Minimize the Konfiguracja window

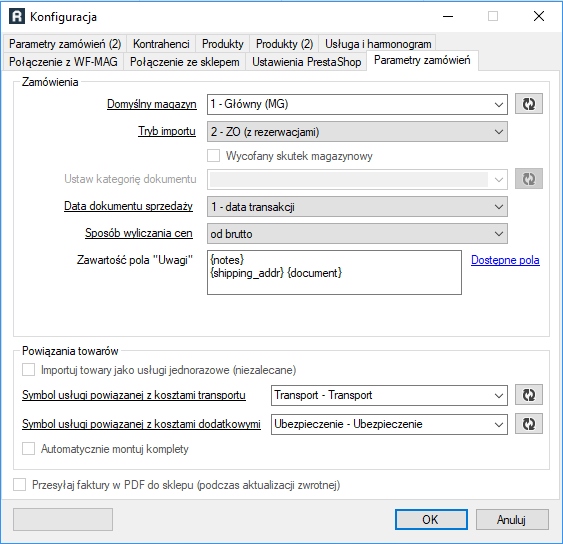[448, 16]
